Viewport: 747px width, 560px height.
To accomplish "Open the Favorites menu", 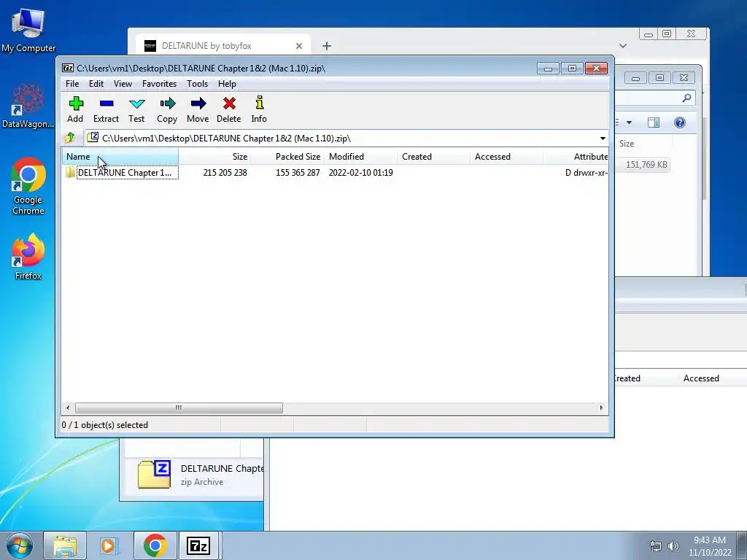I will tap(159, 84).
